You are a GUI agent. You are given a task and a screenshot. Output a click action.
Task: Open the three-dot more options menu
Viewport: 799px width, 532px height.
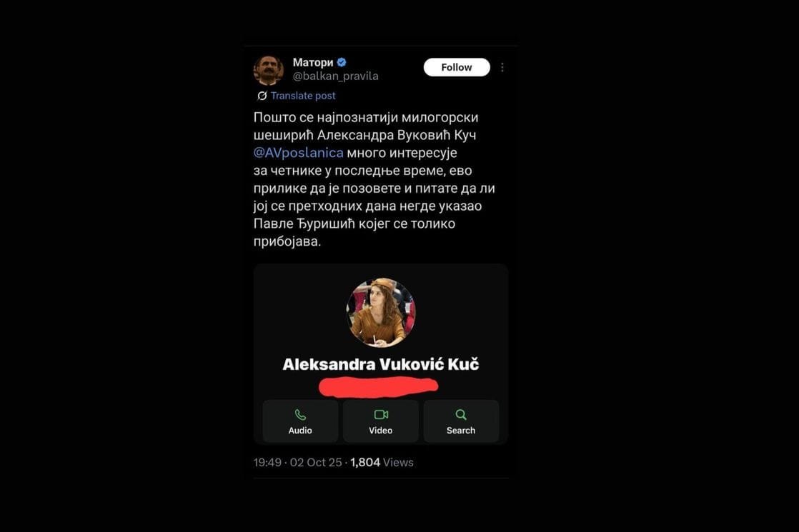click(x=502, y=67)
